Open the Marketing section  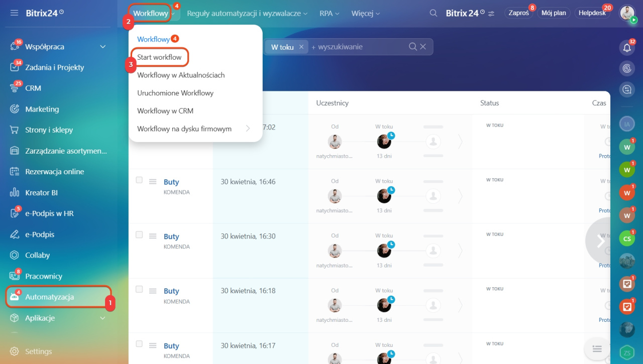[x=42, y=109]
